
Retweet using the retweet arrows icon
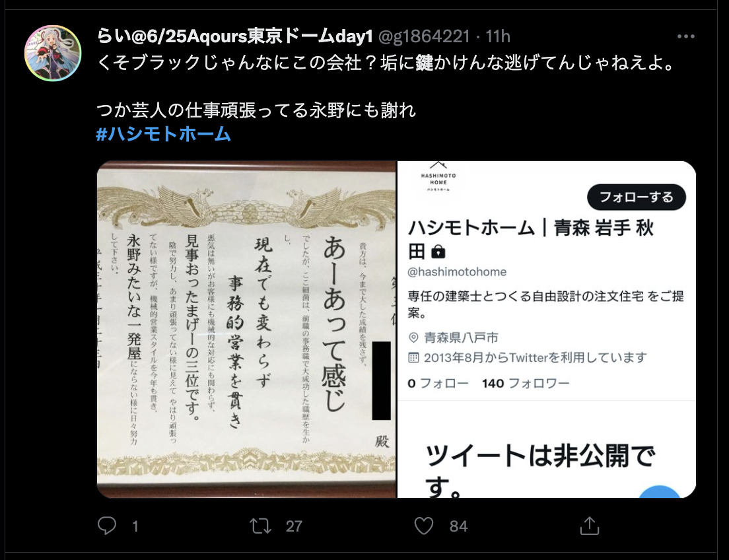(x=260, y=526)
